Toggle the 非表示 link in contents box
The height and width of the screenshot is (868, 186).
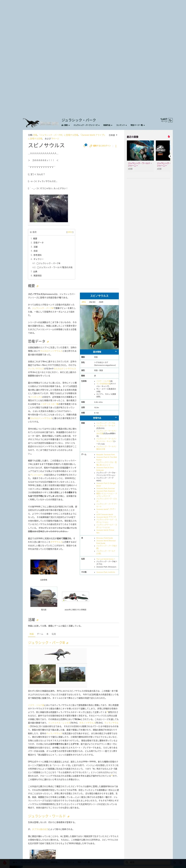point(70,232)
